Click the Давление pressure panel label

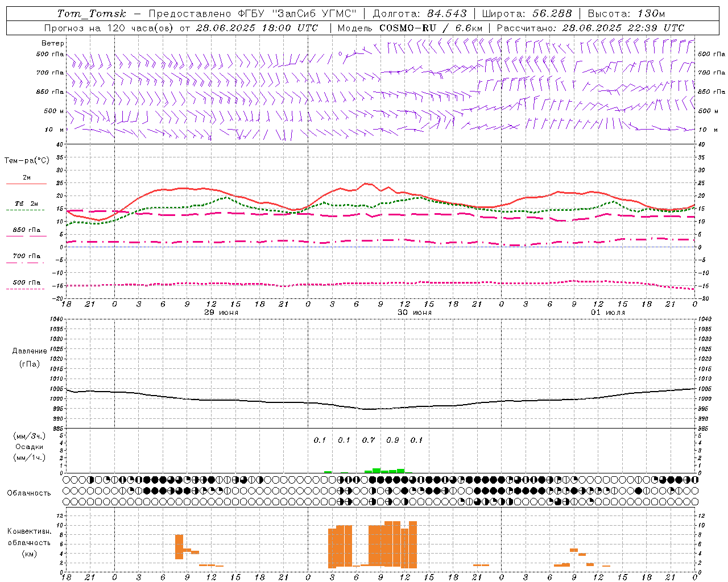30,351
